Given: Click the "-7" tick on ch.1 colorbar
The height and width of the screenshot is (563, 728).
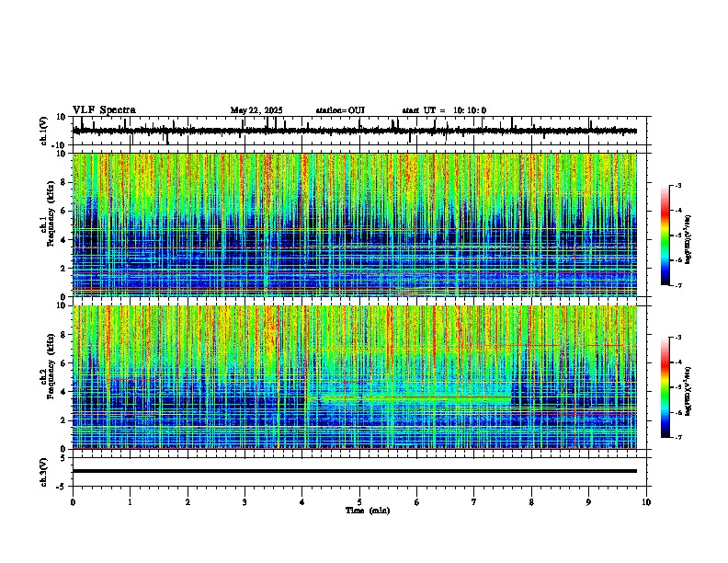Looking at the screenshot, I should [x=678, y=285].
